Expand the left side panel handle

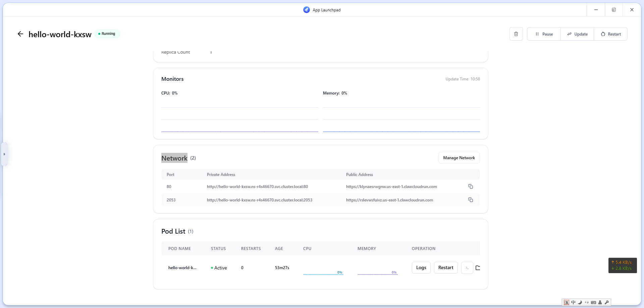4,154
